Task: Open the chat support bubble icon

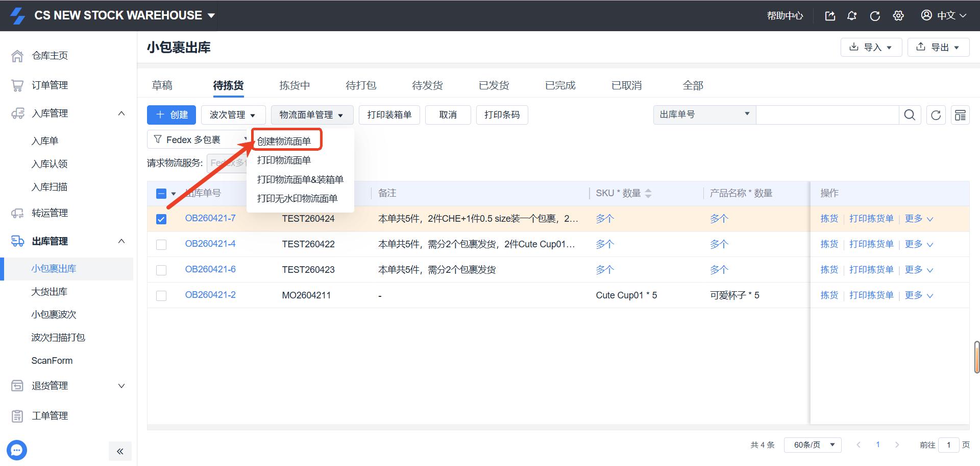Action: (x=17, y=450)
